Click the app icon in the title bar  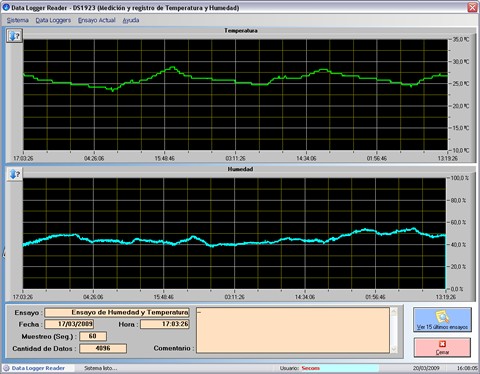pyautogui.click(x=6, y=7)
